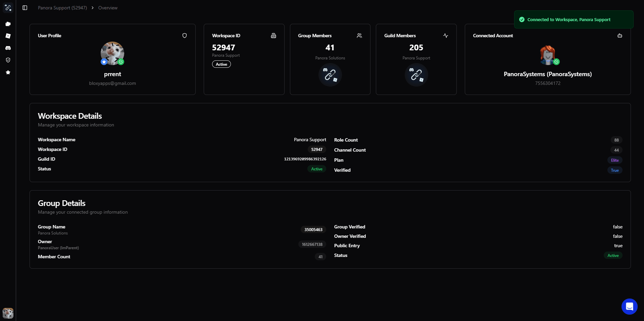Click the prrent username
The height and width of the screenshot is (321, 644).
(112, 74)
